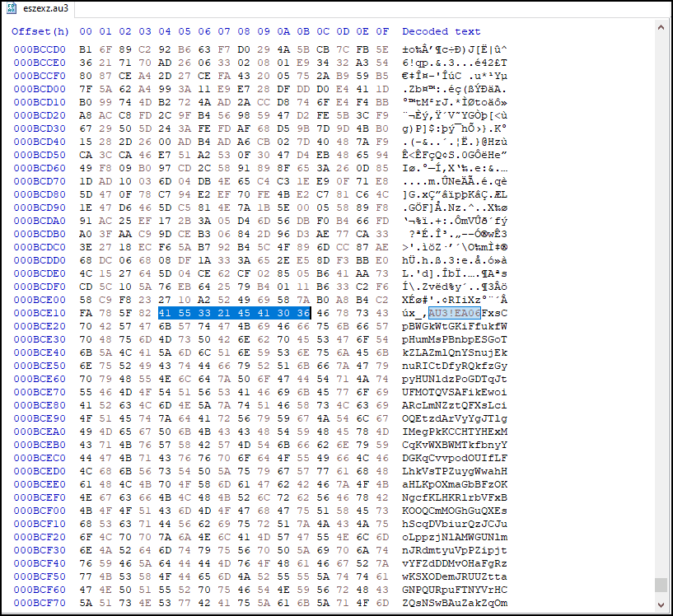Select offset 000BCE10 in the offset column
The image size is (673, 616).
pos(40,313)
